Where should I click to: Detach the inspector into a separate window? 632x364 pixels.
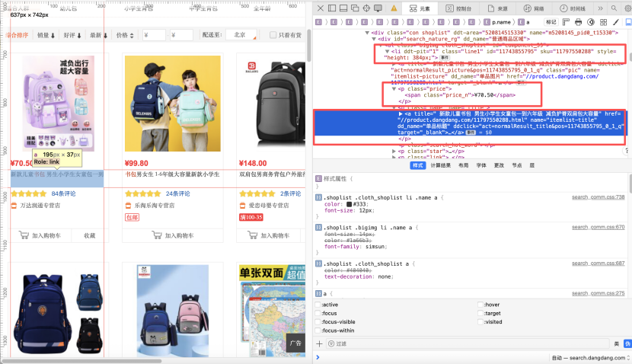coord(355,8)
